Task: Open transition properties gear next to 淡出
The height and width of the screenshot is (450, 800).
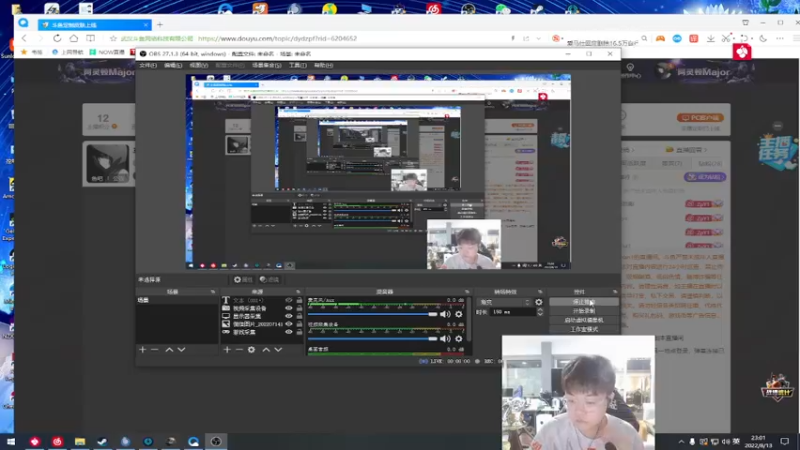Action: point(539,302)
